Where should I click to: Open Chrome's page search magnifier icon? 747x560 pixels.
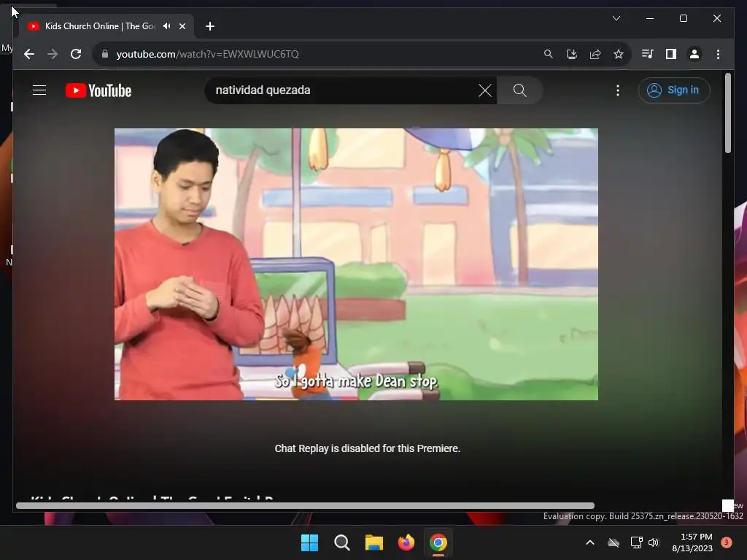549,54
